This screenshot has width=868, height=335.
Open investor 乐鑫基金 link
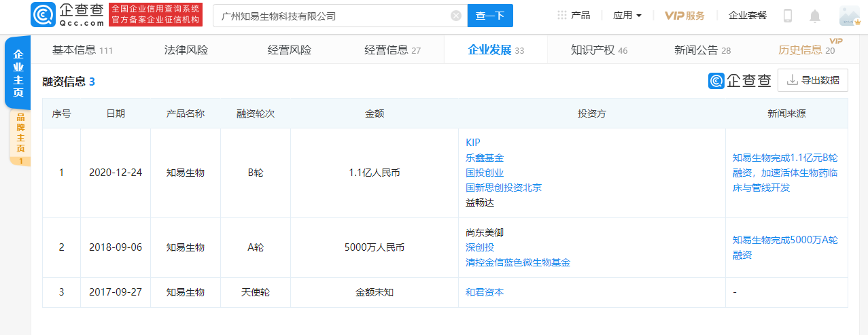coord(485,158)
